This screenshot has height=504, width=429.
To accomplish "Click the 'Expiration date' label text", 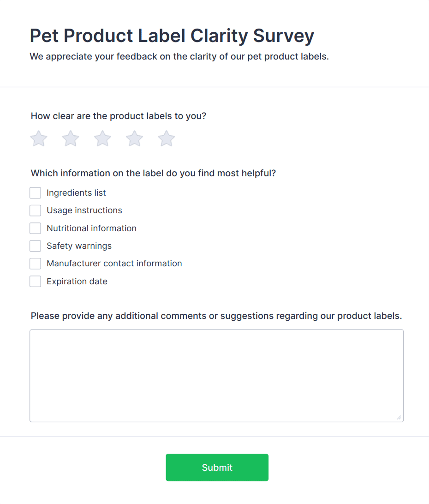I will (x=77, y=282).
